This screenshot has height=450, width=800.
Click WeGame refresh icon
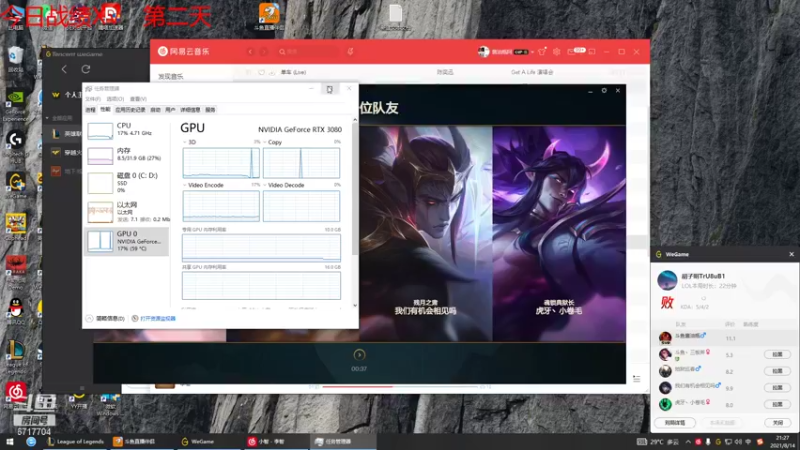[x=86, y=69]
